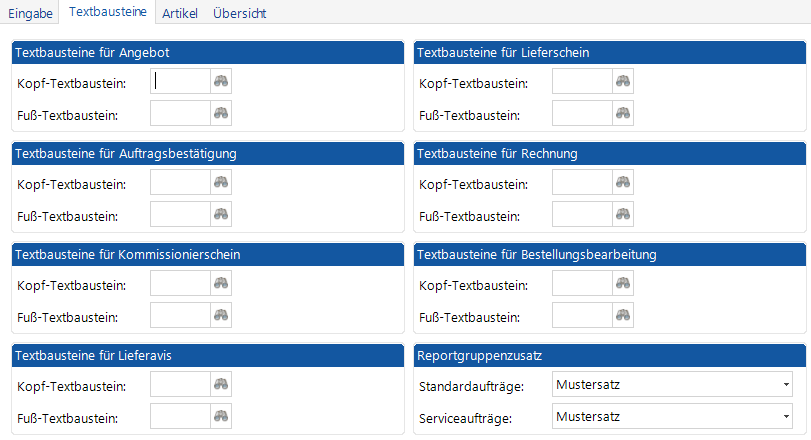Open lookup for Lieferavis Fuß-Textbaustein
Image resolution: width=811 pixels, height=440 pixels.
[221, 416]
